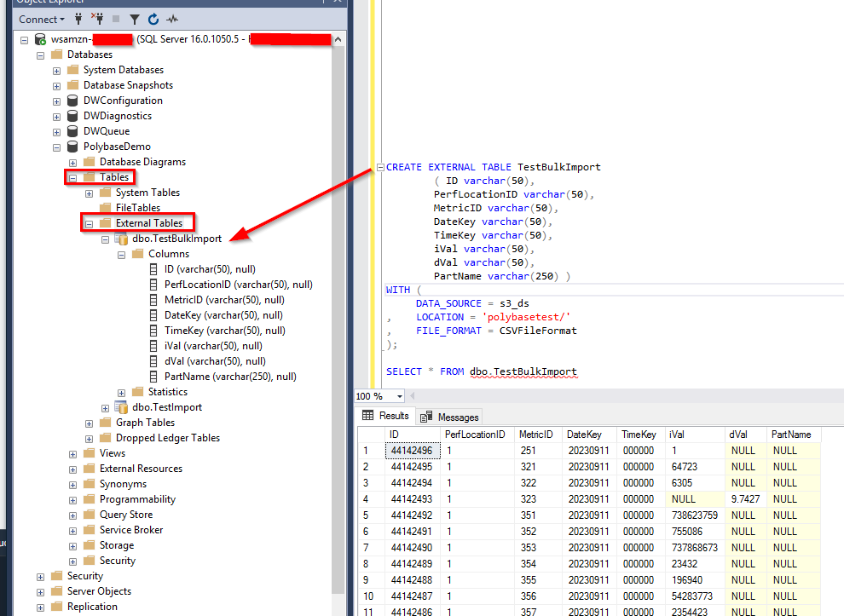Expand the System Databases folder
844x616 pixels.
click(56, 71)
